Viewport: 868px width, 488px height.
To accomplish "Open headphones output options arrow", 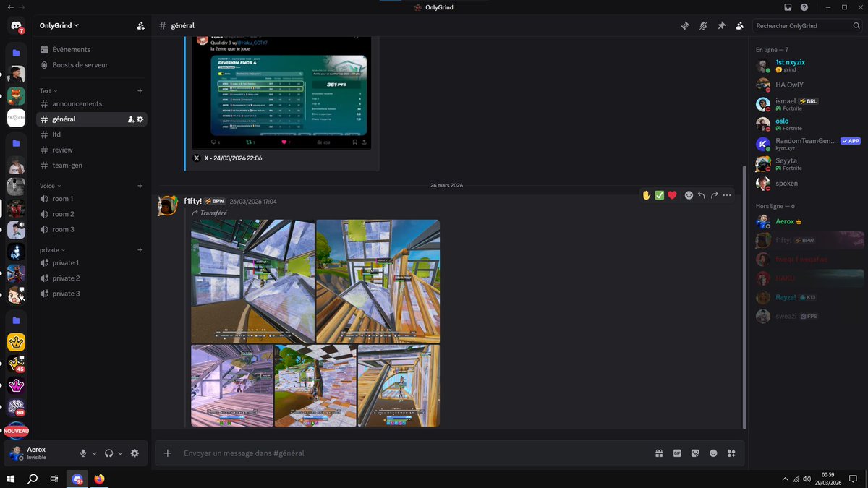I will [x=120, y=453].
